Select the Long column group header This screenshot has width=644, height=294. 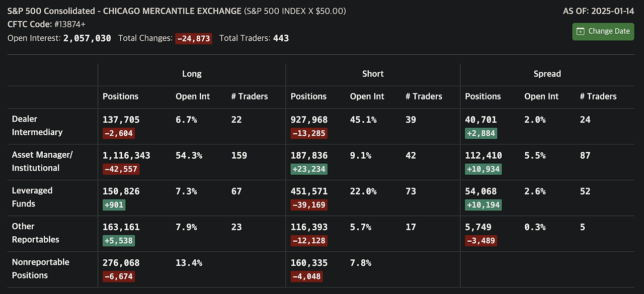tap(192, 74)
